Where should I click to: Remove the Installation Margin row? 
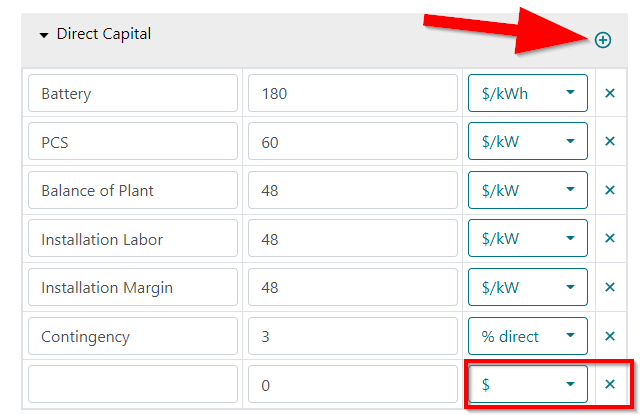pyautogui.click(x=610, y=287)
